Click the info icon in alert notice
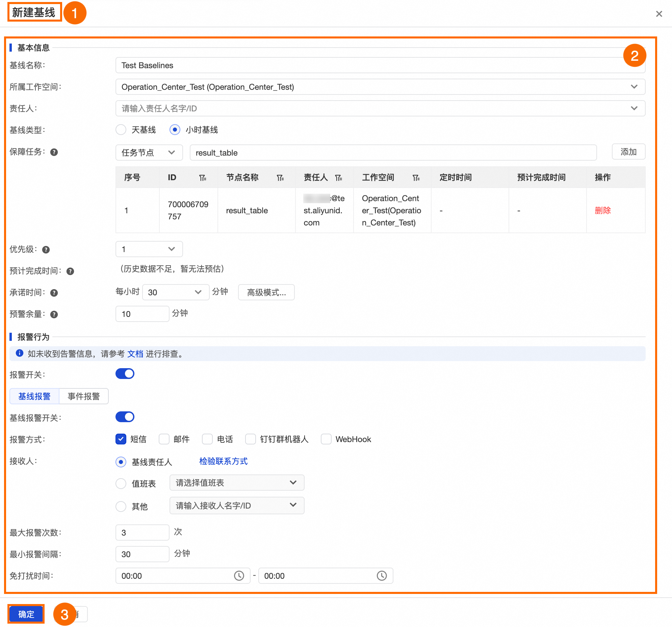Viewport: 672px width, 627px height. tap(20, 353)
